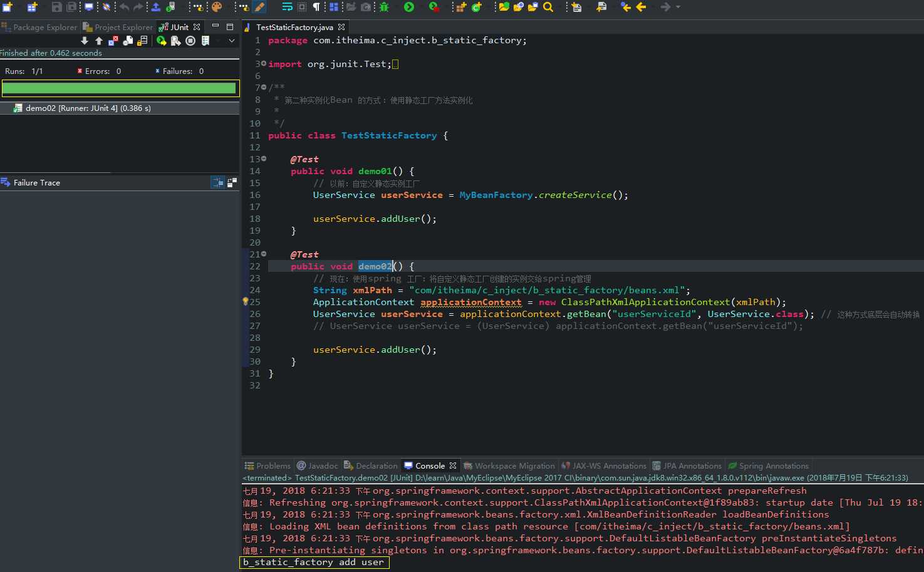Image resolution: width=924 pixels, height=572 pixels.
Task: Click the green Debug bug icon
Action: click(384, 7)
